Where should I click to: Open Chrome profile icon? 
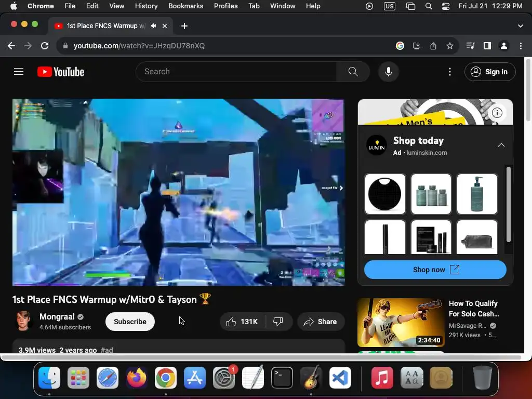pyautogui.click(x=504, y=46)
